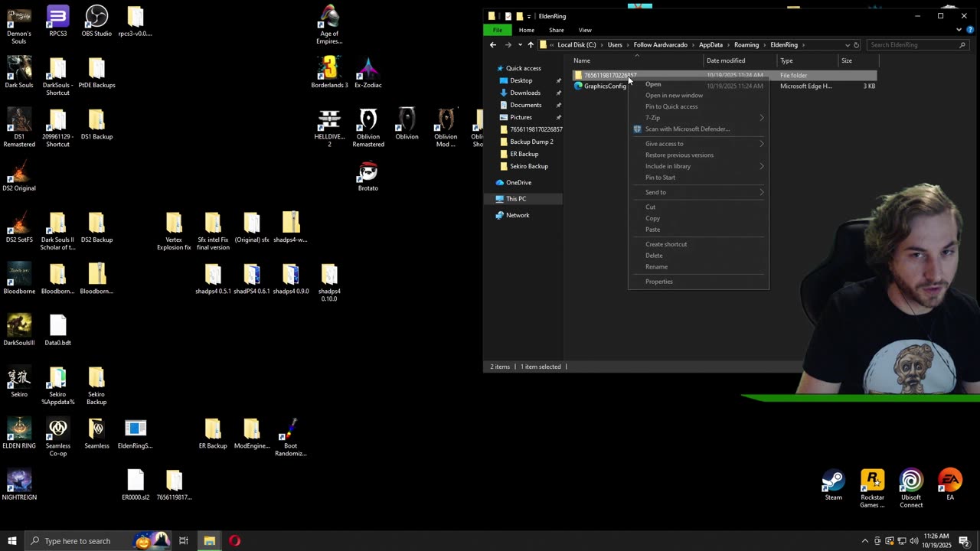
Task: Open Opera browser from the taskbar
Action: click(x=235, y=541)
